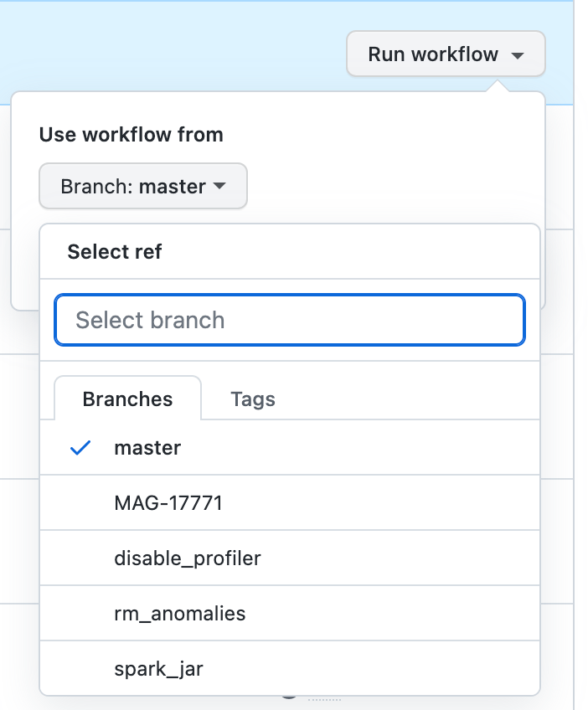Switch to the Branches tab
588x710 pixels.
128,399
